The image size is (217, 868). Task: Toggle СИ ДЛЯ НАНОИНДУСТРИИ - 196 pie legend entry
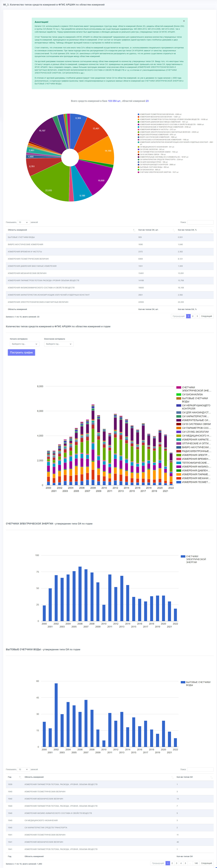coord(153,162)
